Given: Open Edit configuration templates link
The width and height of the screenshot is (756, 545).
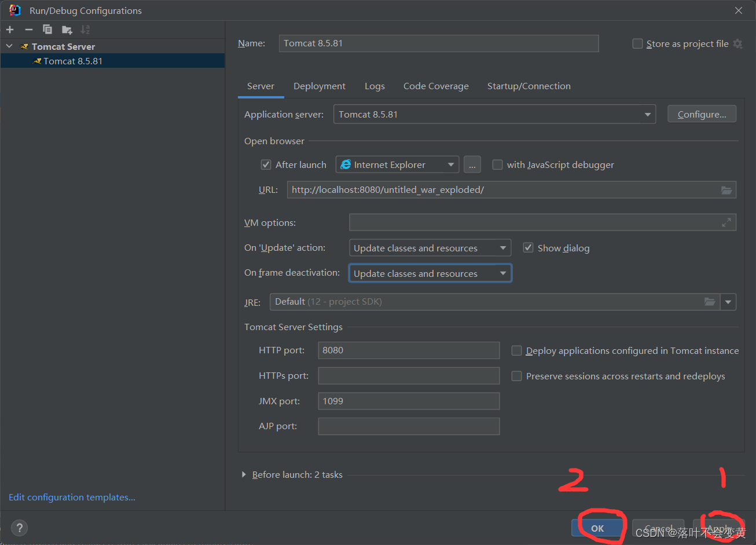Looking at the screenshot, I should tap(72, 497).
